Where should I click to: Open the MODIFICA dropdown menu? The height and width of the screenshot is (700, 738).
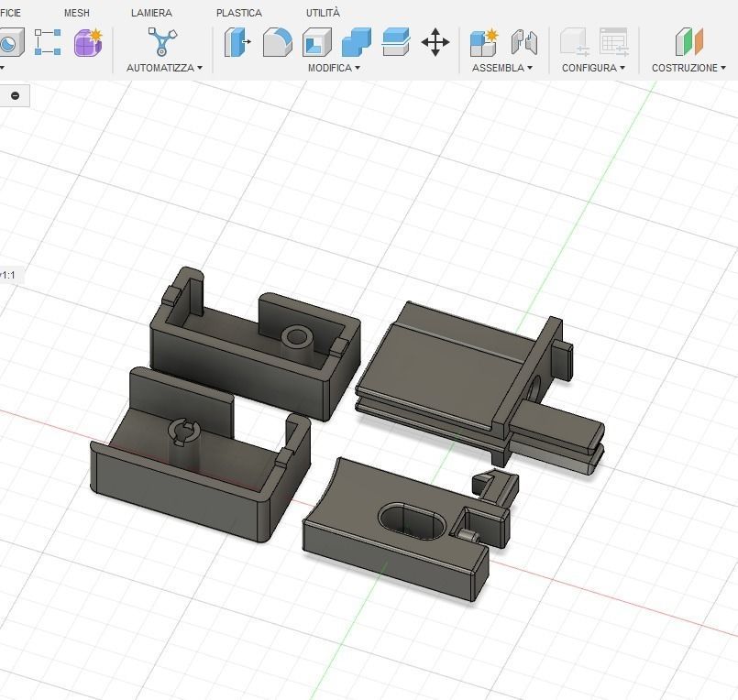pos(334,68)
